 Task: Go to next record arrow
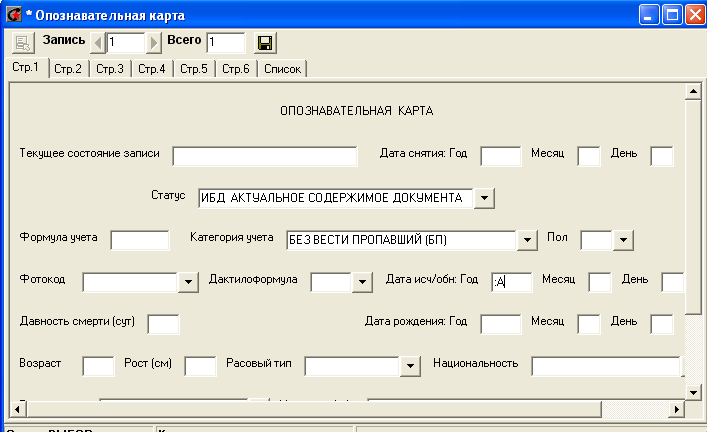tap(154, 43)
